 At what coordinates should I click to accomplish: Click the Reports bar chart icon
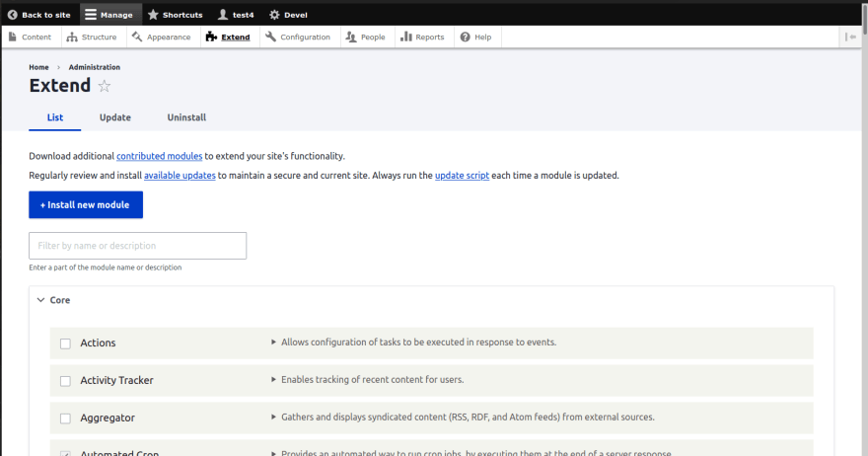[406, 37]
